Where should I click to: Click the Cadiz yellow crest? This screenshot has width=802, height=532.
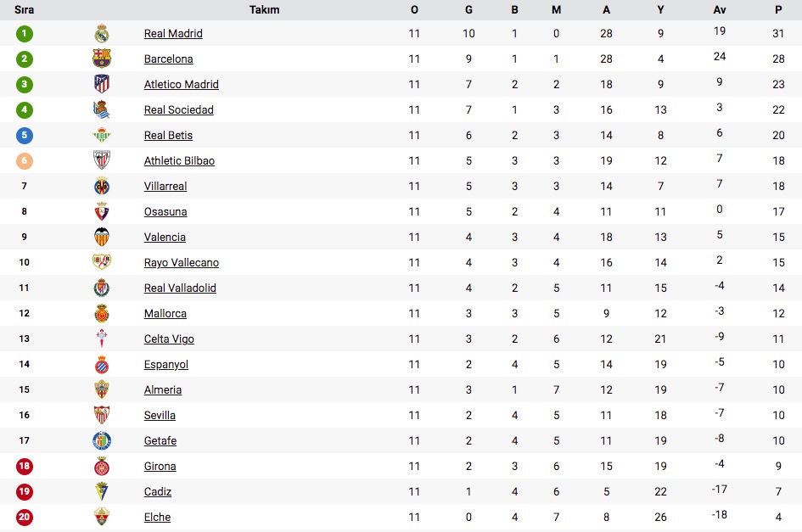(102, 491)
